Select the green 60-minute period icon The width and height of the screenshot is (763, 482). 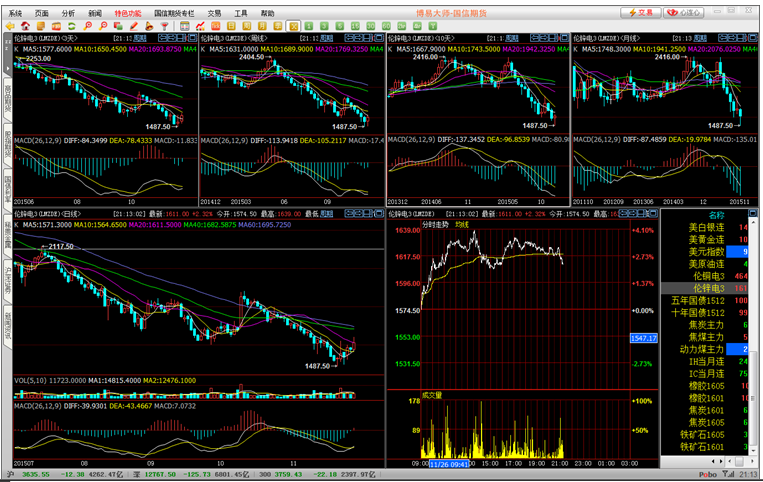[x=386, y=26]
